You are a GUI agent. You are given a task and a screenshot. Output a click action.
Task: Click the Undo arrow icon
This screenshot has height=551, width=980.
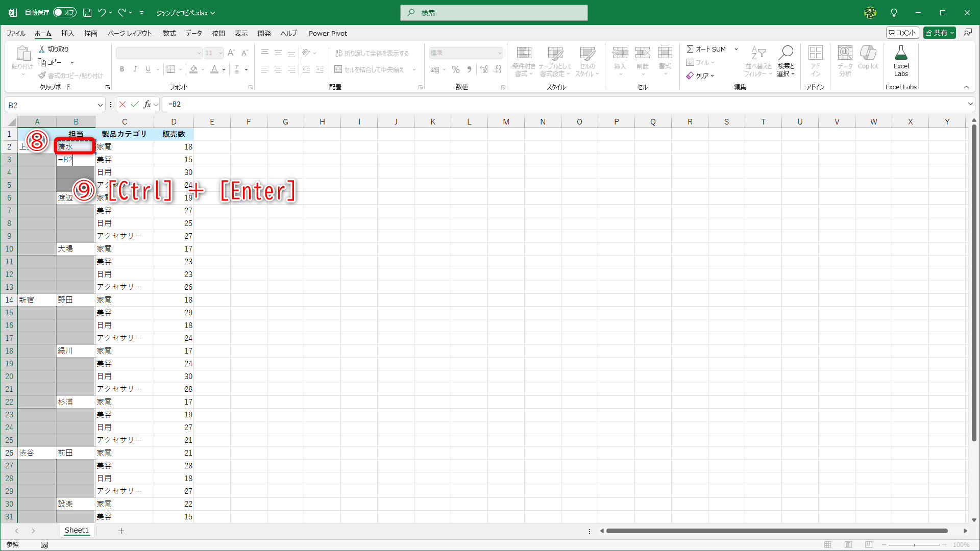click(102, 13)
